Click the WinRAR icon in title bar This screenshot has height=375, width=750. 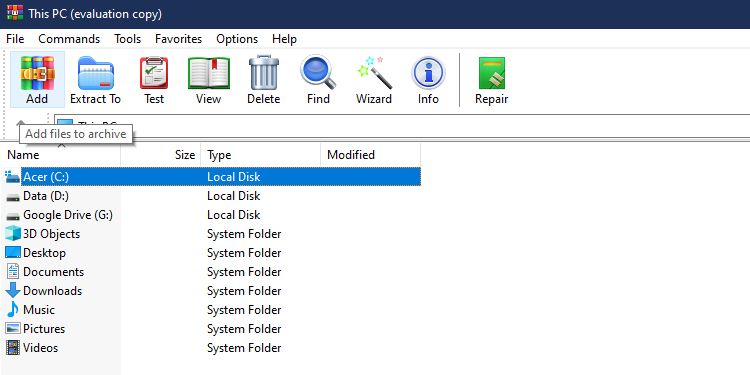[x=15, y=12]
